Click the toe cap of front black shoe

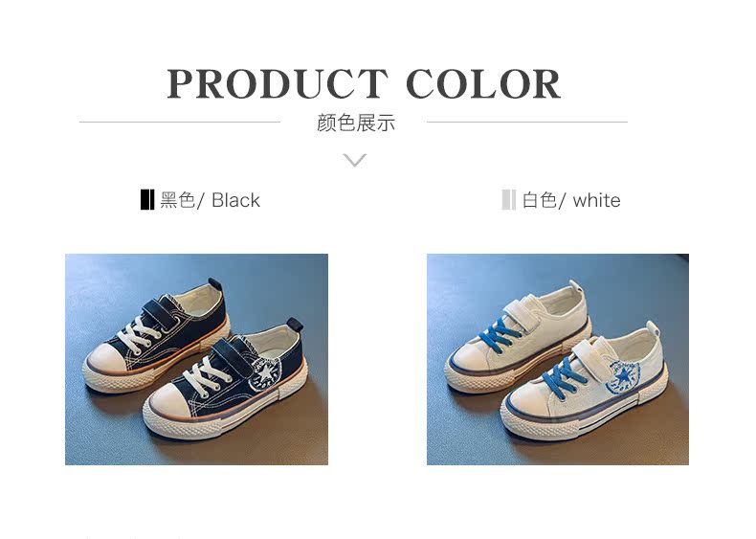coord(166,403)
